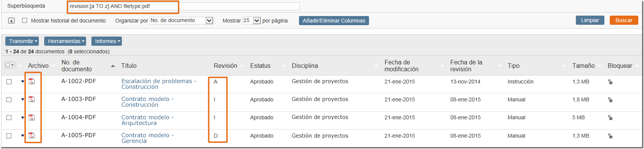Viewport: 644px width, 149px height.
Task: Open PDF file icon for A-1004-PDF
Action: click(x=32, y=117)
